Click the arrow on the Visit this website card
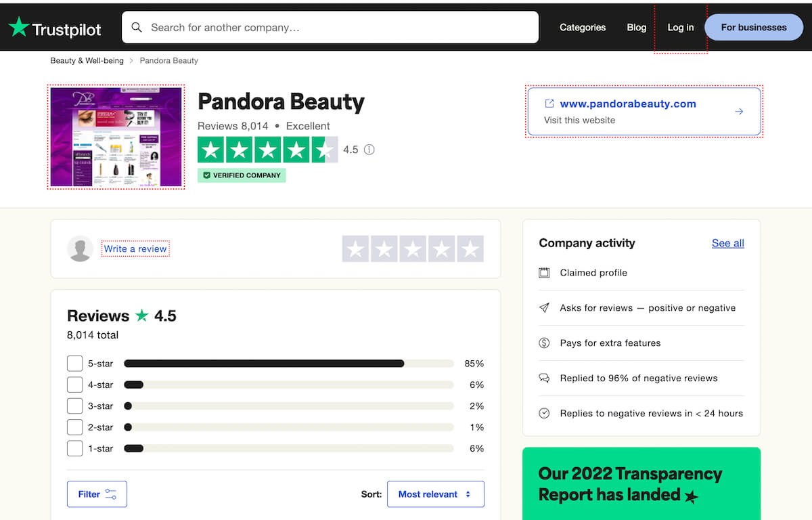The image size is (812, 520). 739,111
